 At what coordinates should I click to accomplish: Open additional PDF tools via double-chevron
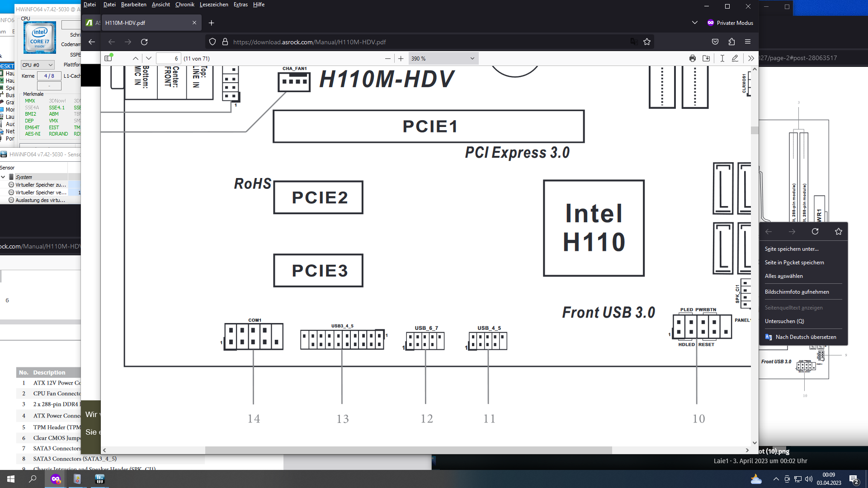[750, 58]
